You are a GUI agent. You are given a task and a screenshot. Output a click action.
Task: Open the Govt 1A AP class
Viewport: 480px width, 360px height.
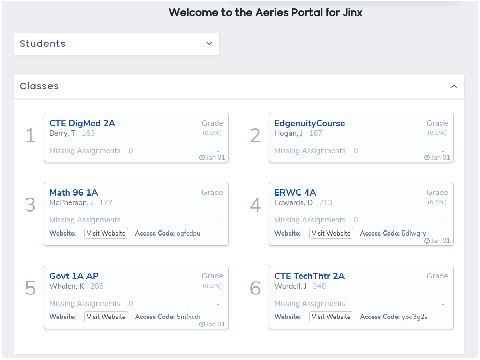pyautogui.click(x=74, y=276)
